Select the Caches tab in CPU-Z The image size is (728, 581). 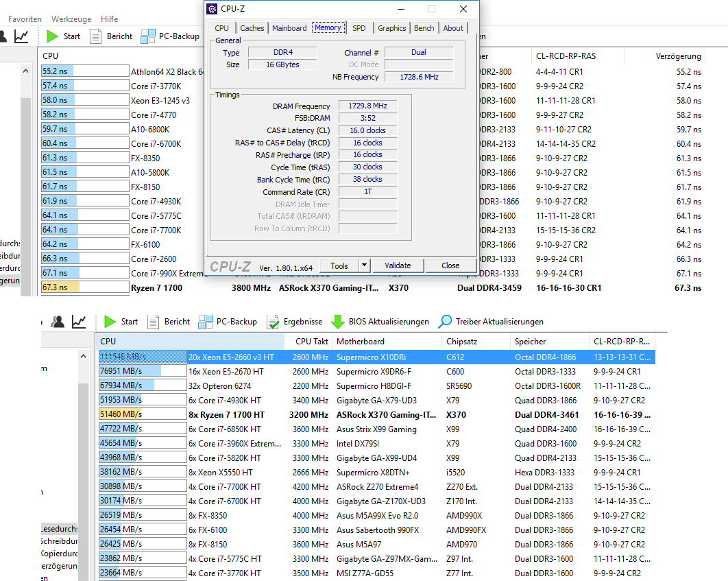click(252, 28)
